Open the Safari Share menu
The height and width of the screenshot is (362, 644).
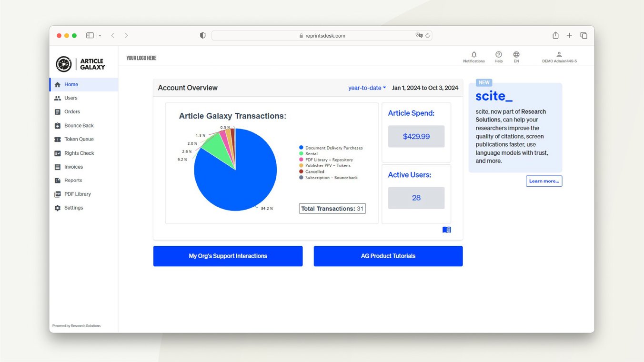tap(555, 36)
